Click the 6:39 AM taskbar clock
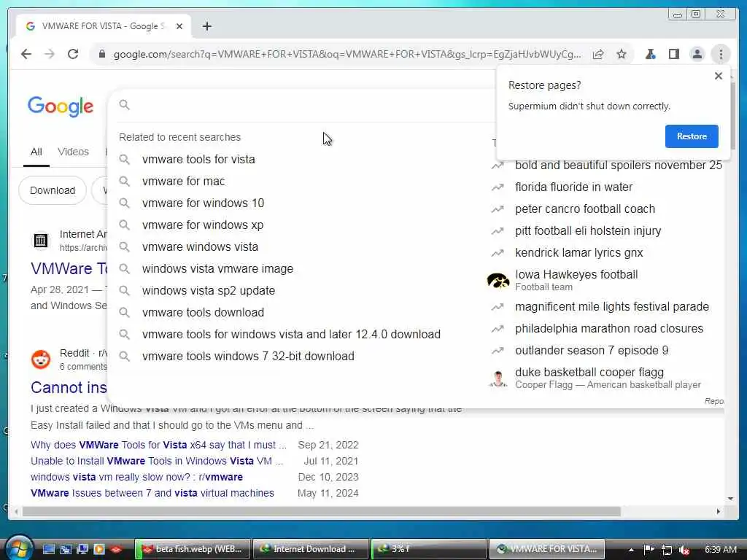 click(x=721, y=550)
